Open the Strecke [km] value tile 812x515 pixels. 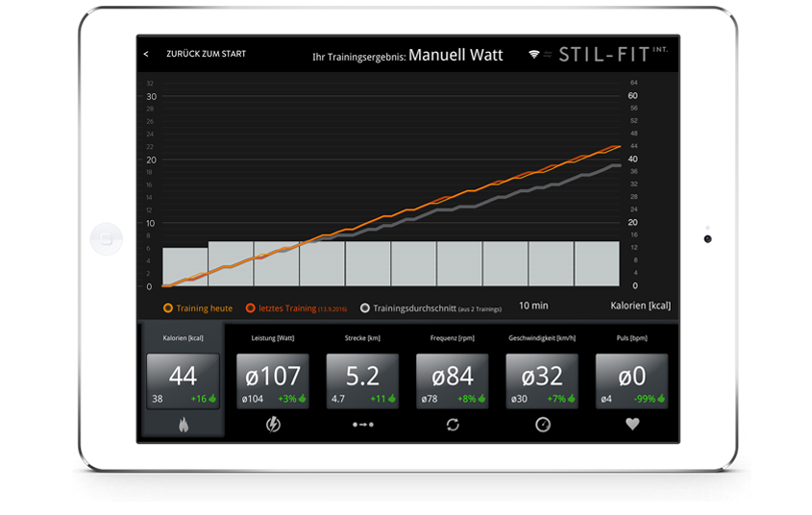(362, 380)
